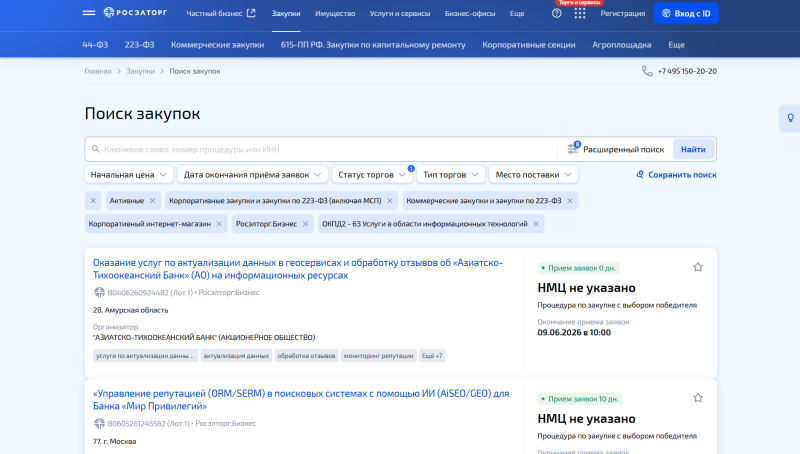The height and width of the screenshot is (454, 800).
Task: Open Частный бизнес external link
Action: [220, 13]
